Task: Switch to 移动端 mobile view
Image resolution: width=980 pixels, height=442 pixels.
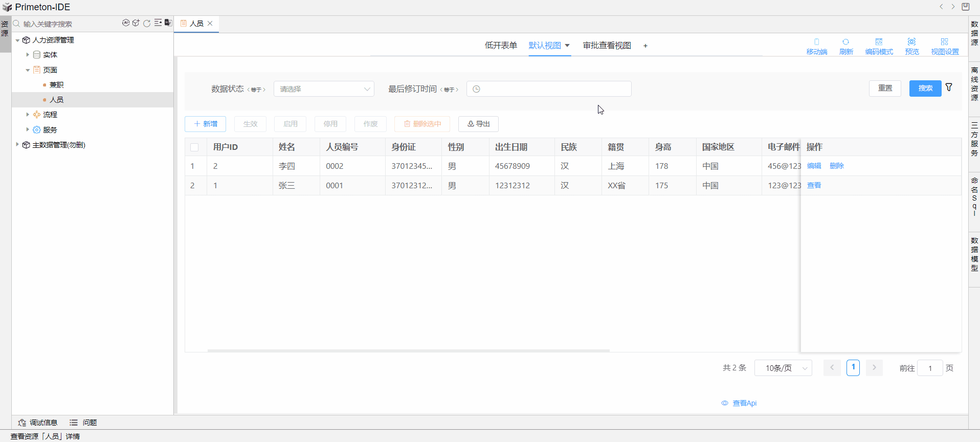Action: coord(816,46)
